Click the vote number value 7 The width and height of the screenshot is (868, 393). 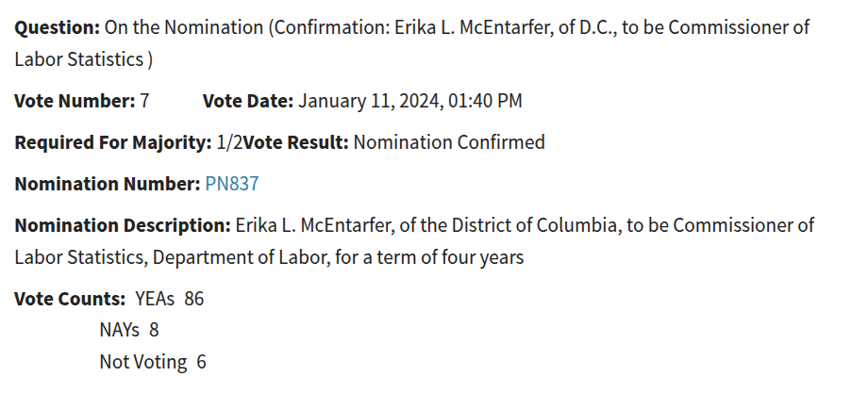(144, 101)
